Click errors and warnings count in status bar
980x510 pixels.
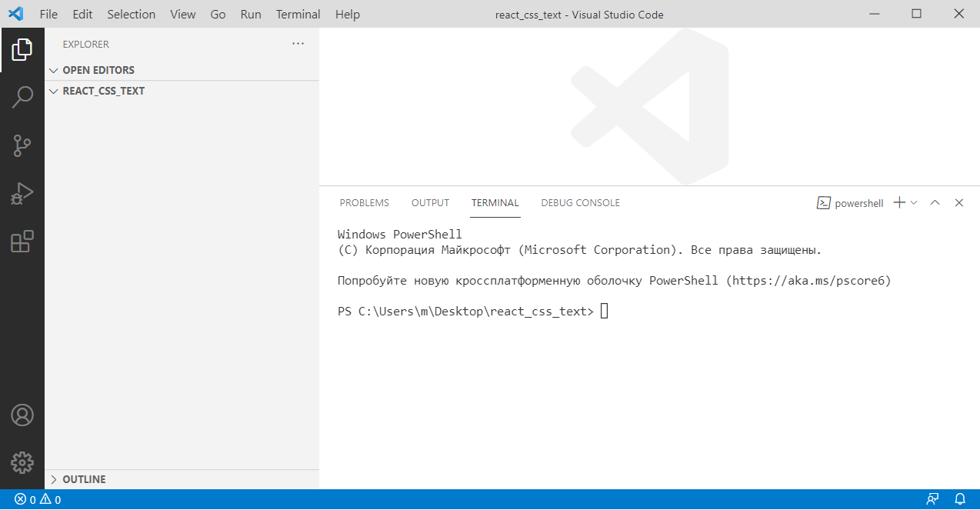pos(38,499)
